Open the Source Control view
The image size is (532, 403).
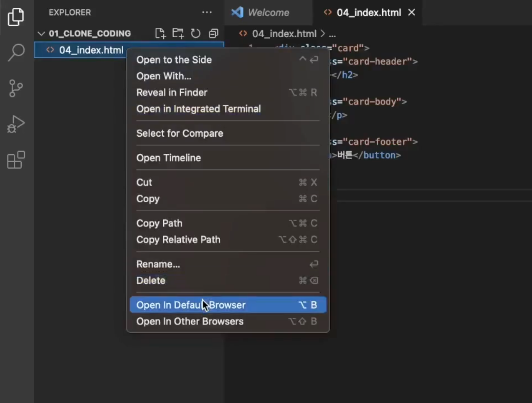pyautogui.click(x=16, y=88)
